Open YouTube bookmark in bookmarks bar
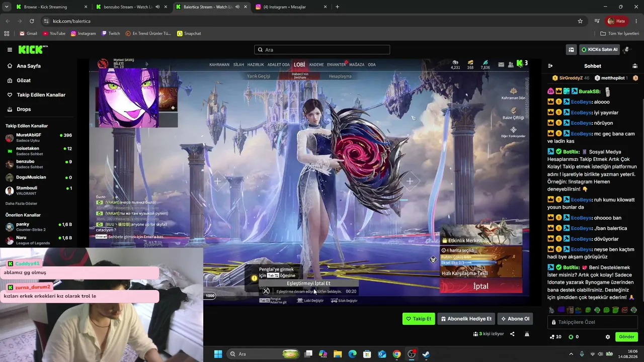 click(54, 34)
